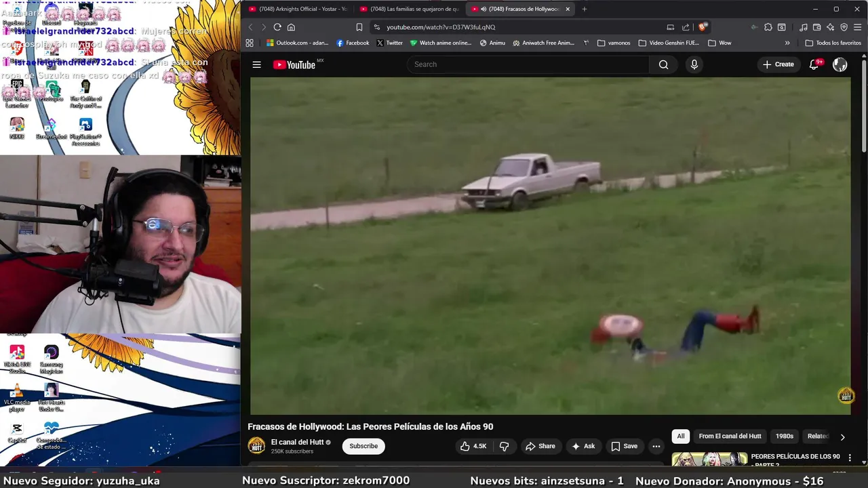Open the Video Genshin FUE bookmarks folder
Screen dimensions: 868x488
(x=669, y=43)
